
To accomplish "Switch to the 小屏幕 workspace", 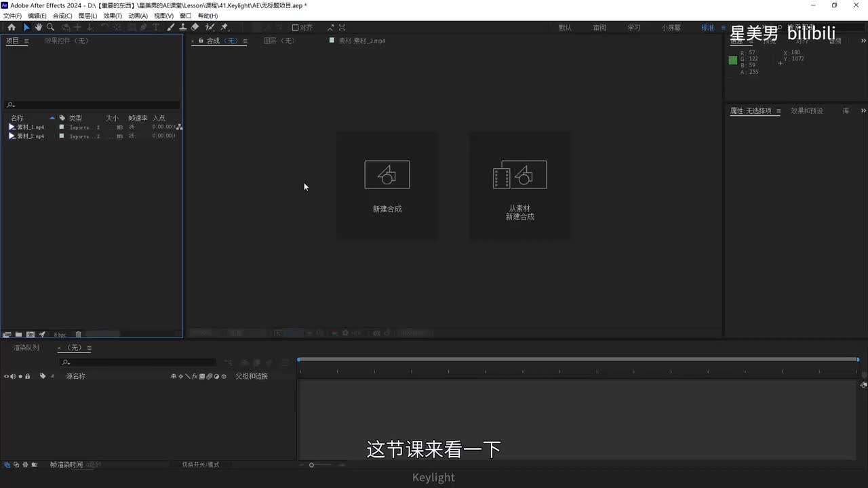I will (x=671, y=28).
